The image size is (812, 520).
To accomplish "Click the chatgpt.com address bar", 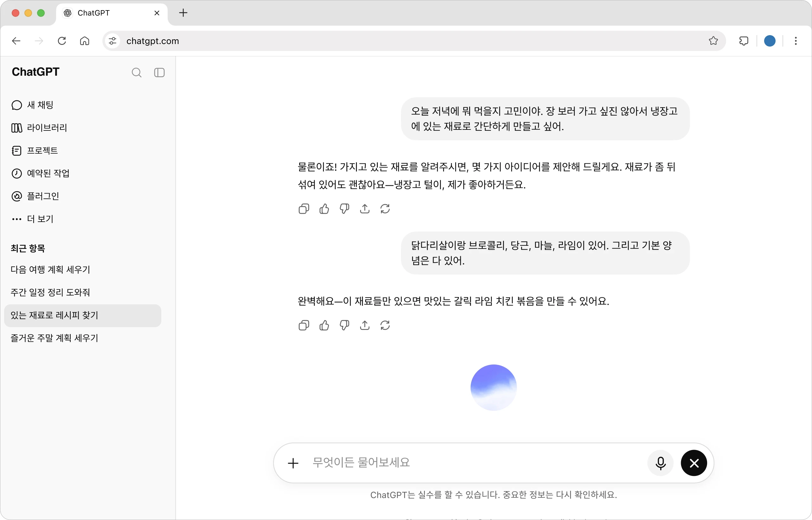I will click(x=414, y=41).
